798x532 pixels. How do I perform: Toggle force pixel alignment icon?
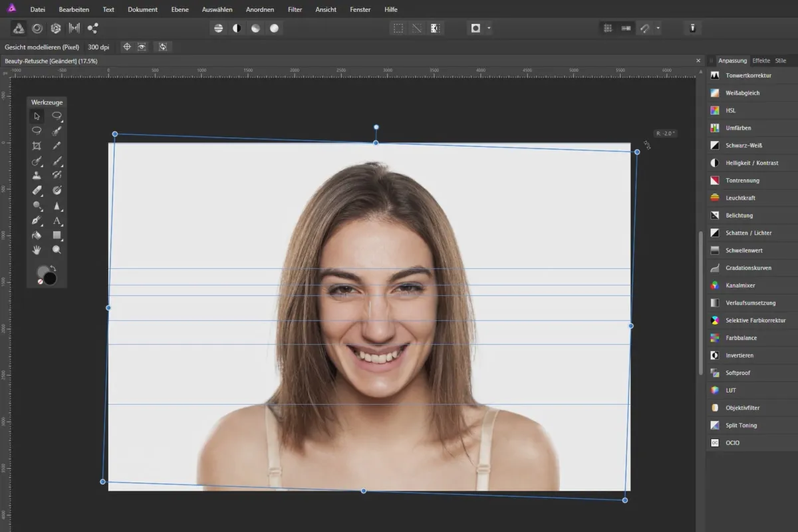click(x=607, y=29)
